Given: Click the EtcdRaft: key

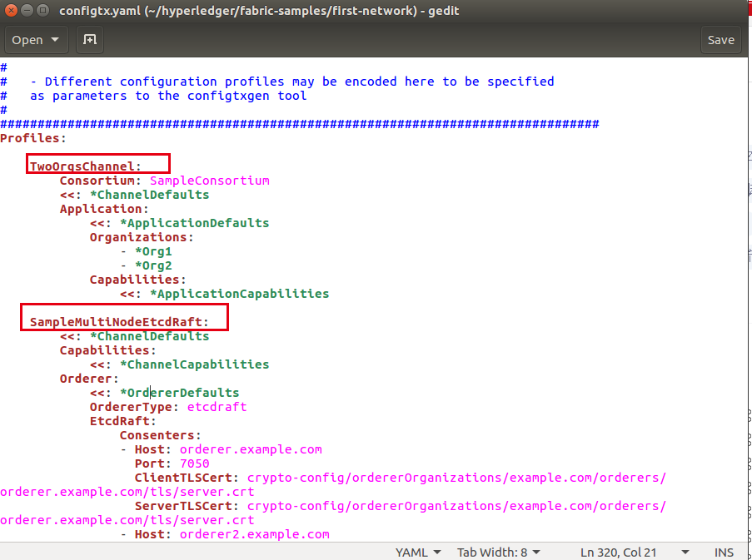Looking at the screenshot, I should (x=122, y=421).
